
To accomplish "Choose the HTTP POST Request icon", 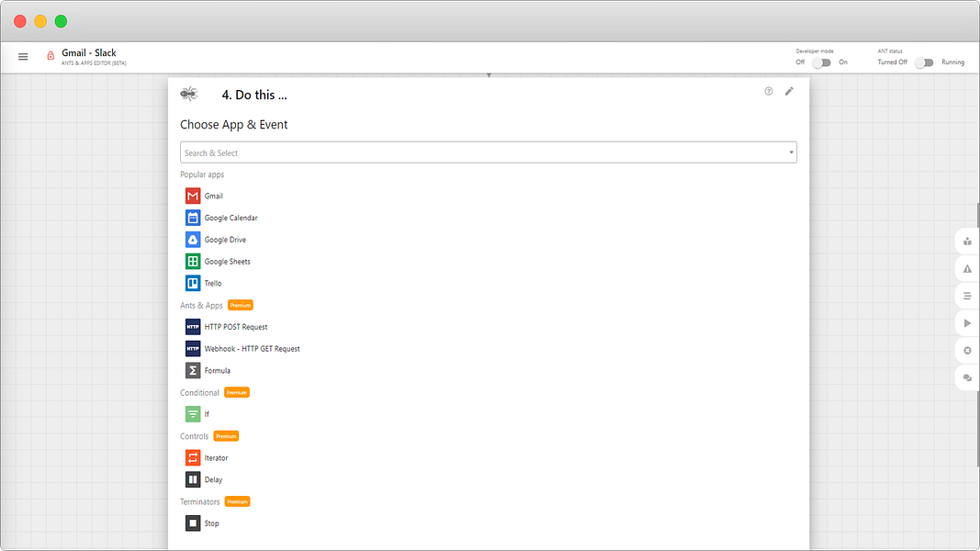I will tap(193, 327).
